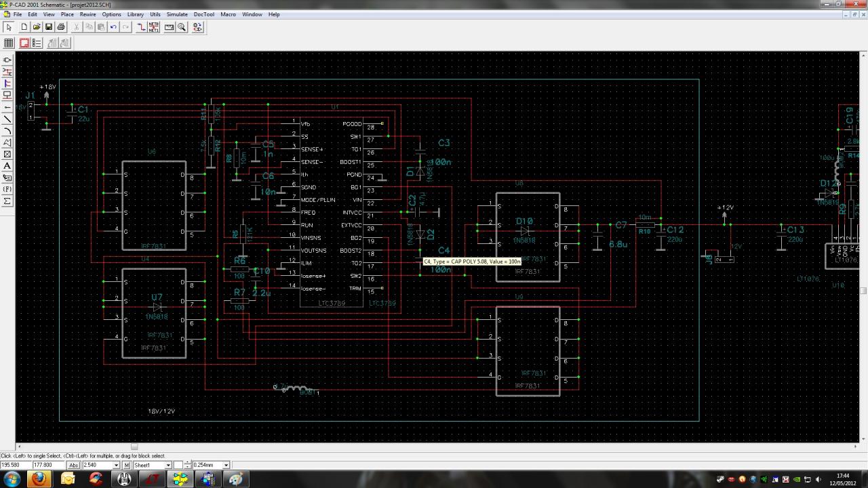Toggle the Abs coordinate mode button
The height and width of the screenshot is (488, 868).
coord(73,465)
